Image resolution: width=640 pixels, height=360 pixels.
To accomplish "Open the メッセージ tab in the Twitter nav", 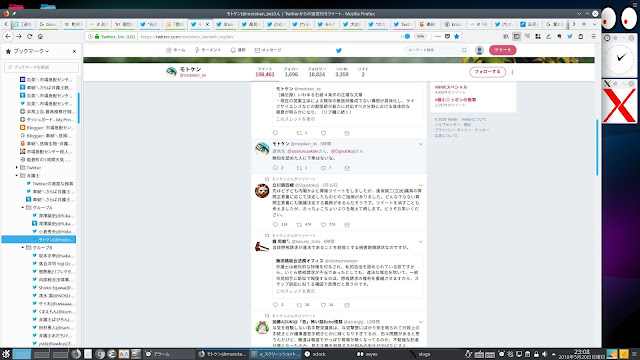I will pos(268,50).
